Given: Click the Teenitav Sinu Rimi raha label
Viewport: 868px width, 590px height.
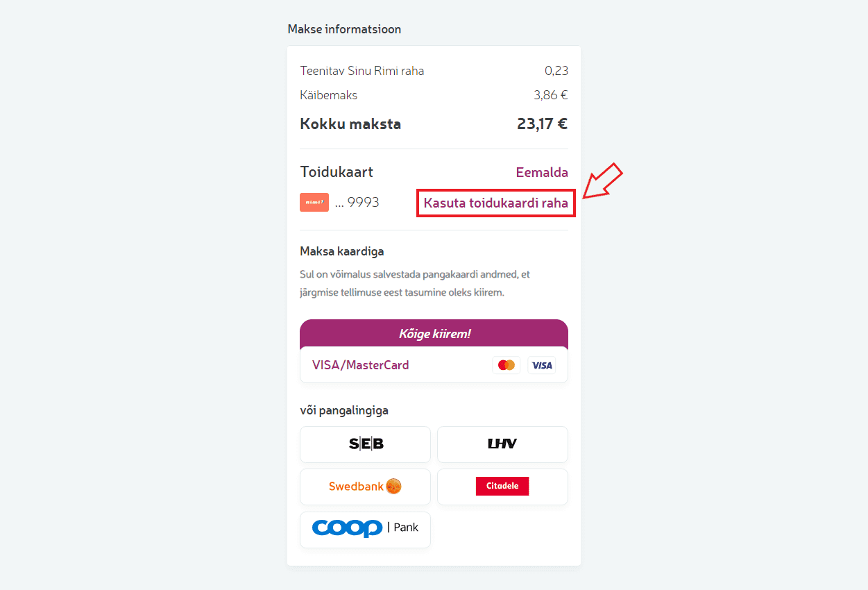Looking at the screenshot, I should click(362, 71).
